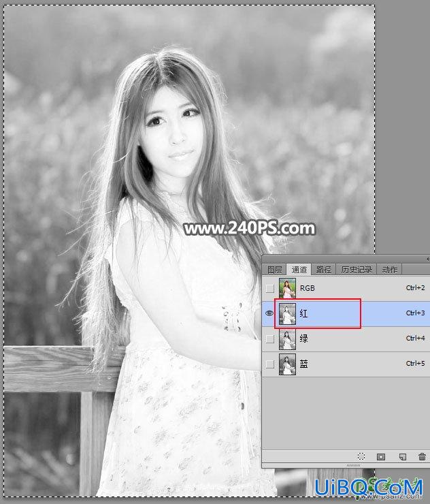Switch to the 图层 tab

(275, 269)
